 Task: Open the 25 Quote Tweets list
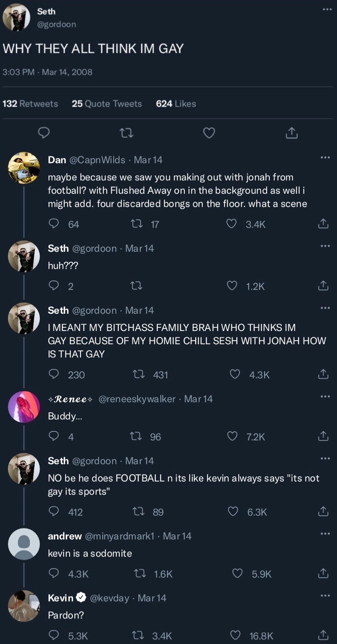107,104
